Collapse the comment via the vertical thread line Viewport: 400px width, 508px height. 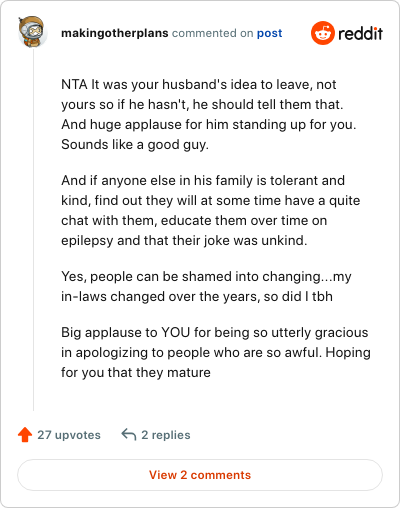(33, 230)
